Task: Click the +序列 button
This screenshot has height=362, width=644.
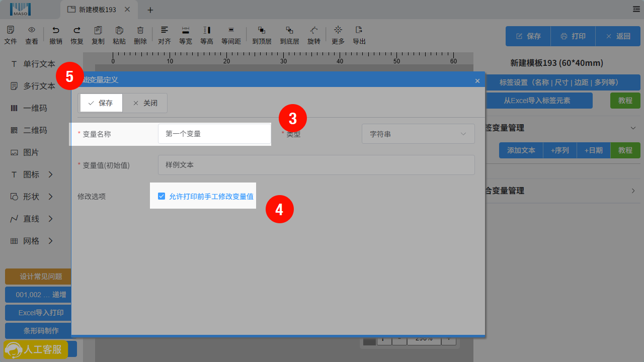Action: (x=559, y=150)
